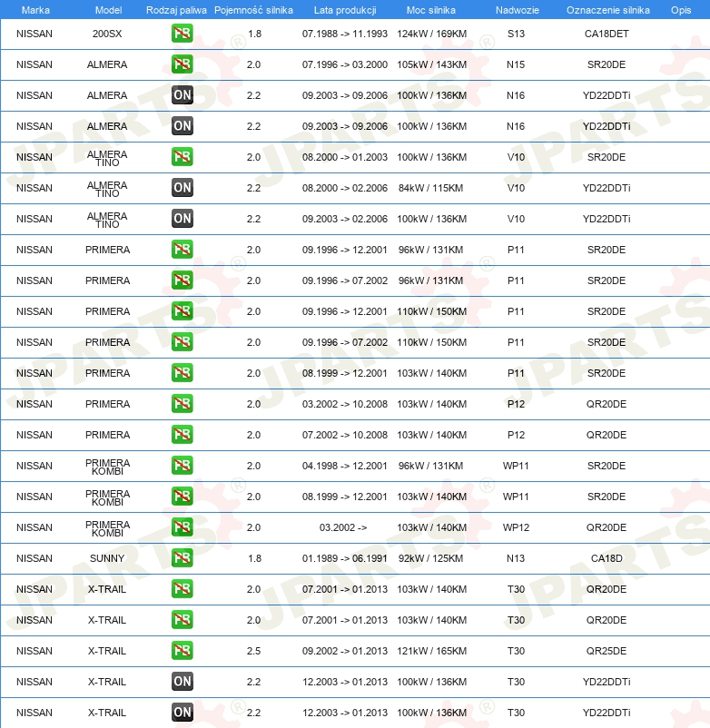Select the SR20DE cell in ALMERA N15 row

(606, 64)
